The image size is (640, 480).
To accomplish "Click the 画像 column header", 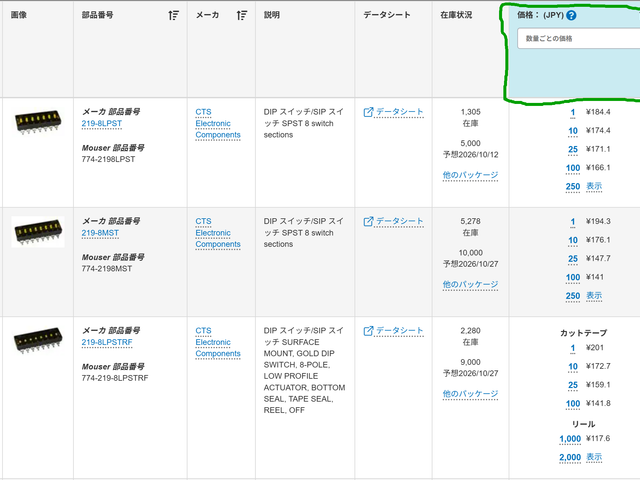I will click(19, 15).
